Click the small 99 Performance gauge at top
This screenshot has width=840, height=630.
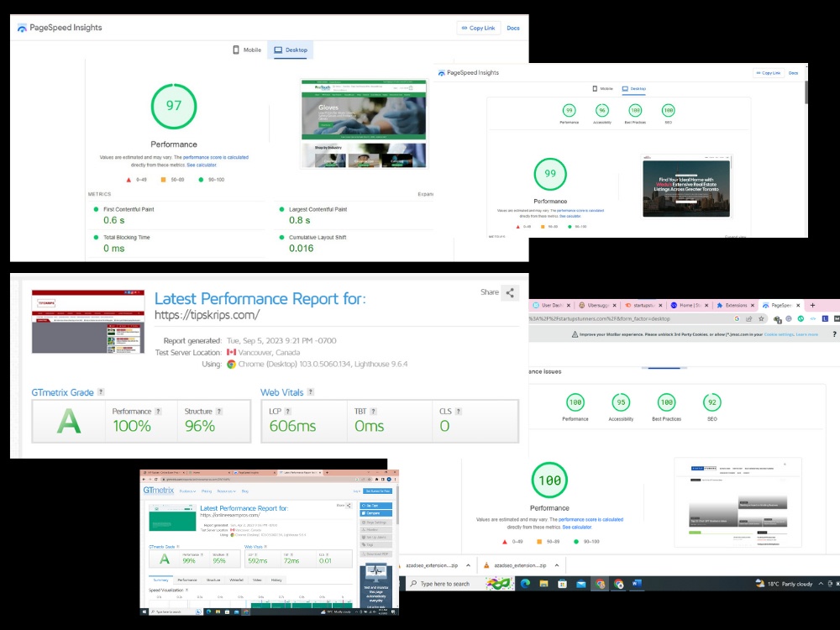click(x=569, y=110)
